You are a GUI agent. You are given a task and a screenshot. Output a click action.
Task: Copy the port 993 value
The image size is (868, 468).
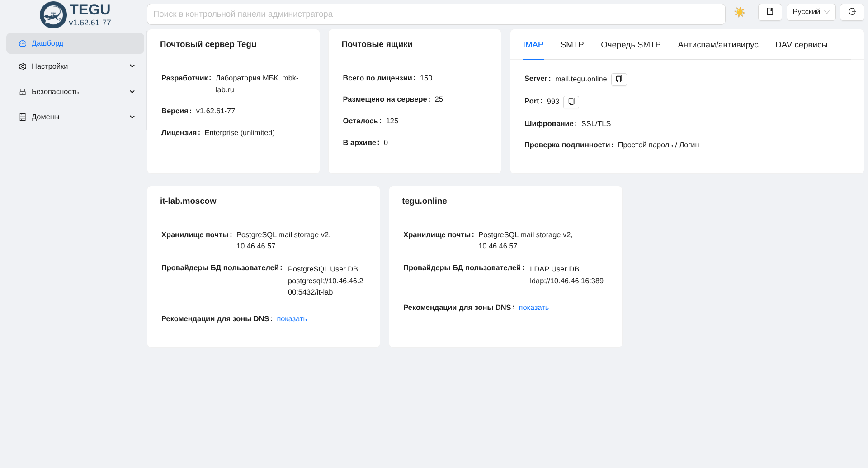(x=571, y=102)
